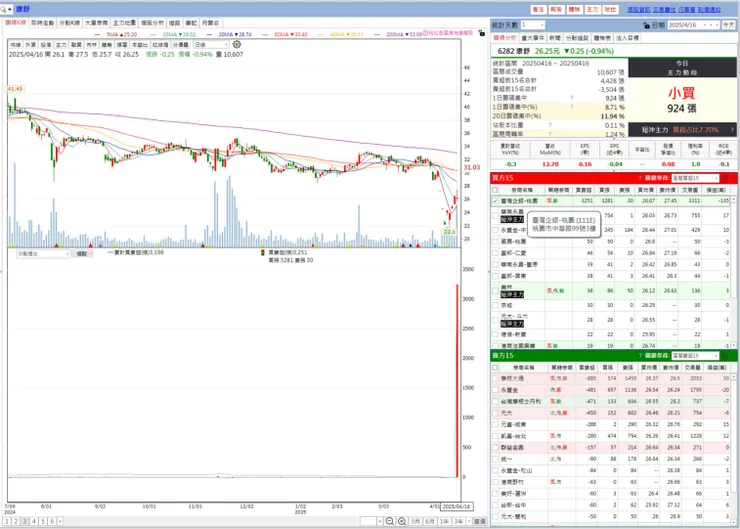Set chart range with 1年 button
The image size is (740, 529).
pos(445,521)
